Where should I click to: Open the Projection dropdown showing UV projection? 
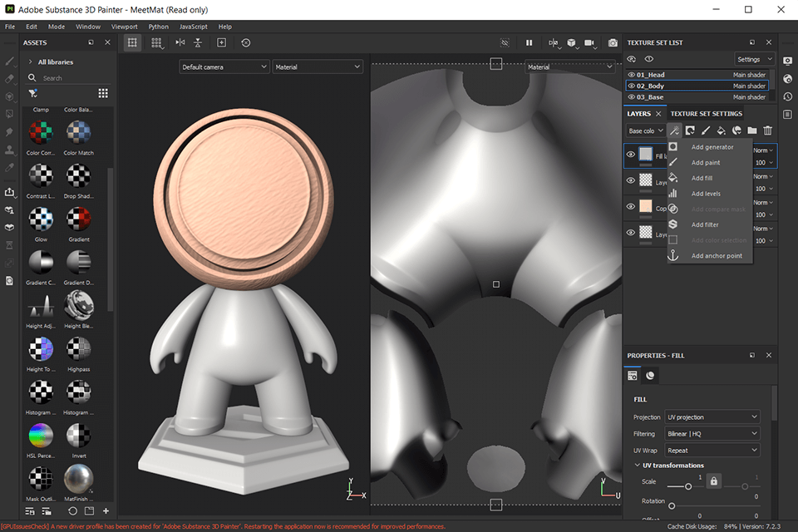[x=712, y=417]
